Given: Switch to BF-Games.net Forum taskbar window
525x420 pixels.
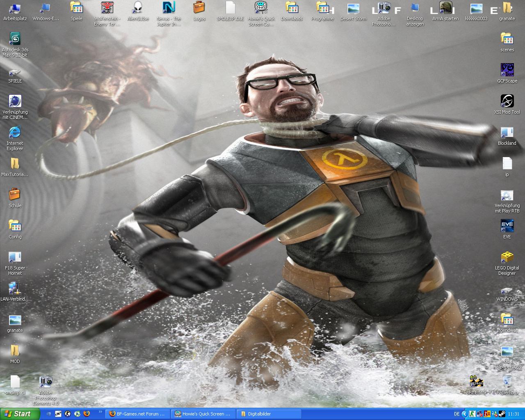Looking at the screenshot, I should click(x=137, y=414).
